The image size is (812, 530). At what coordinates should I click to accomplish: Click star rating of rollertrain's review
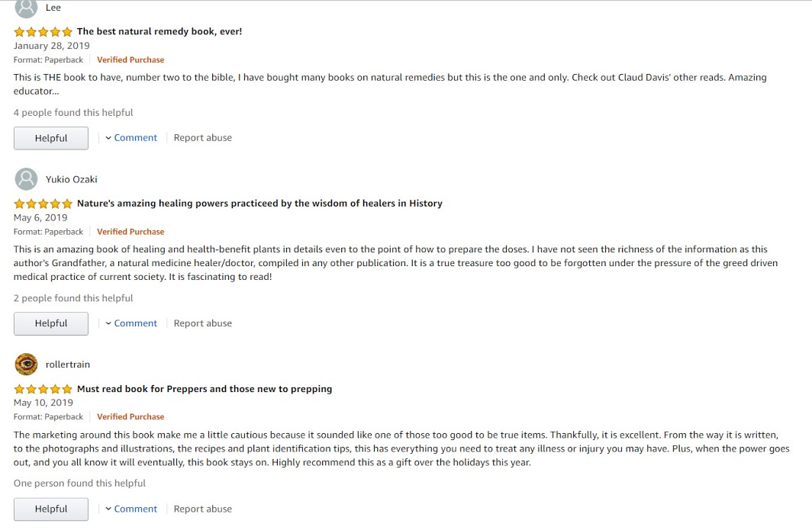pos(43,389)
